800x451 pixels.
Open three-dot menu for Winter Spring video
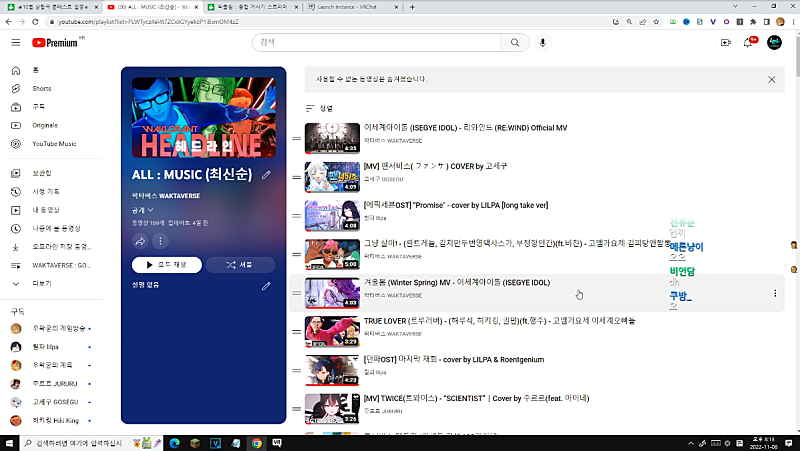775,293
